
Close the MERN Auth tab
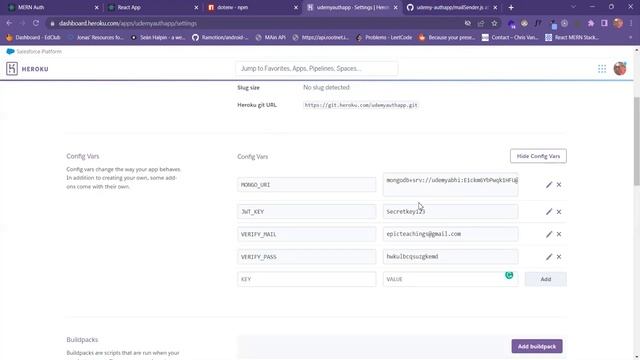click(x=96, y=7)
